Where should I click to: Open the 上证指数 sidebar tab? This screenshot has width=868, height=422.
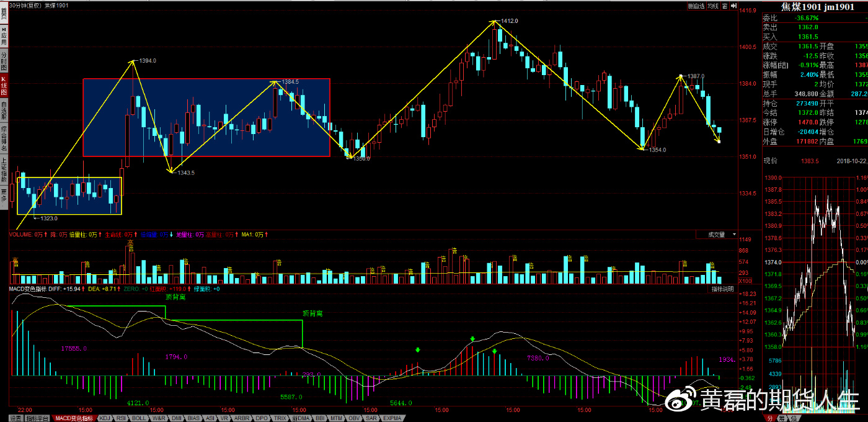pos(4,169)
